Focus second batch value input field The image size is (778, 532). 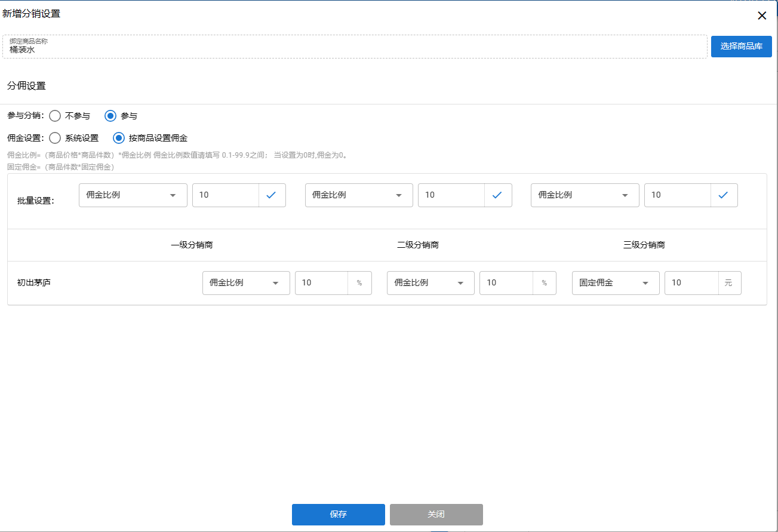click(x=451, y=195)
